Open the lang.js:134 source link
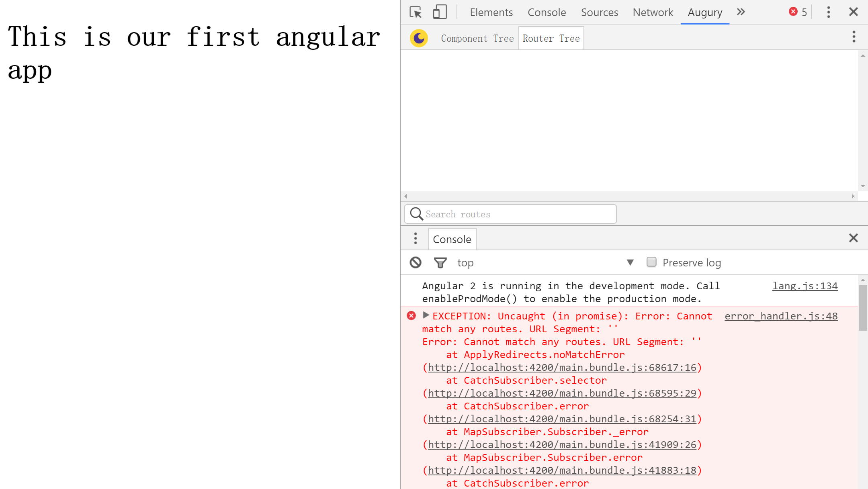The height and width of the screenshot is (489, 868). pyautogui.click(x=805, y=286)
